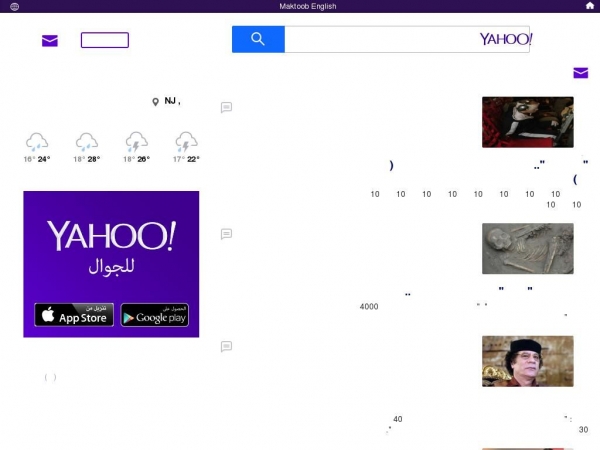Open the thumbnail of man in black cap

click(528, 361)
